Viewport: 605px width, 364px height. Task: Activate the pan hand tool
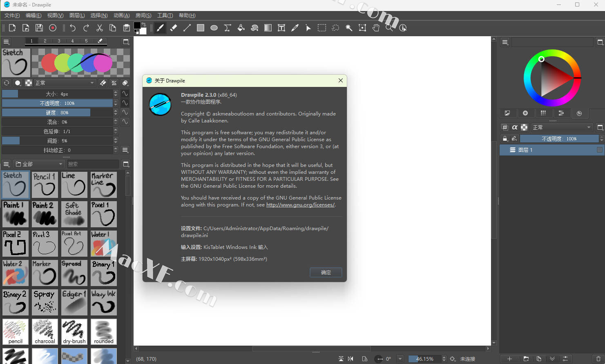[x=376, y=28]
